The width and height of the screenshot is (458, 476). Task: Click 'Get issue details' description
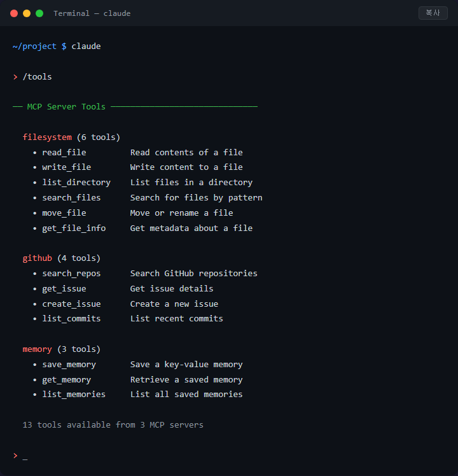pyautogui.click(x=172, y=289)
